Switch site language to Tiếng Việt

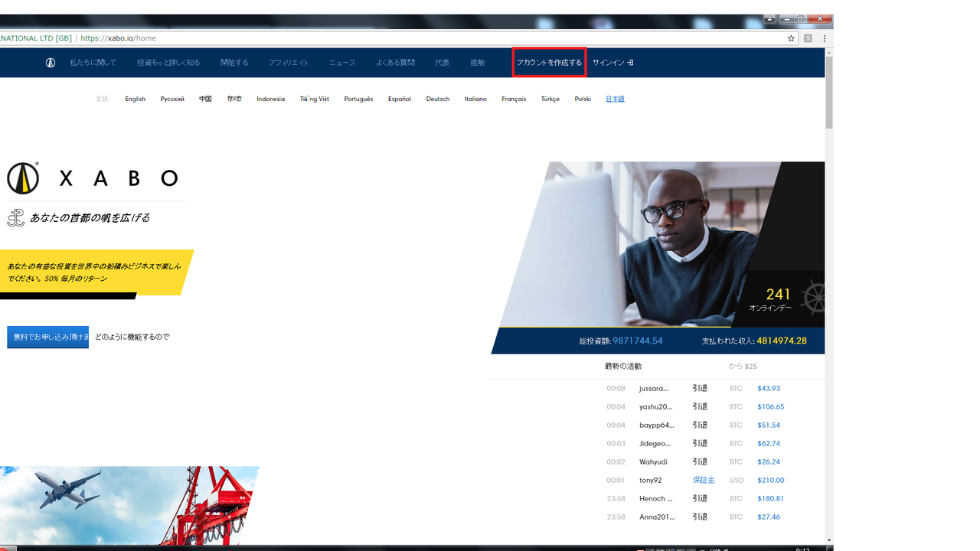tap(315, 99)
